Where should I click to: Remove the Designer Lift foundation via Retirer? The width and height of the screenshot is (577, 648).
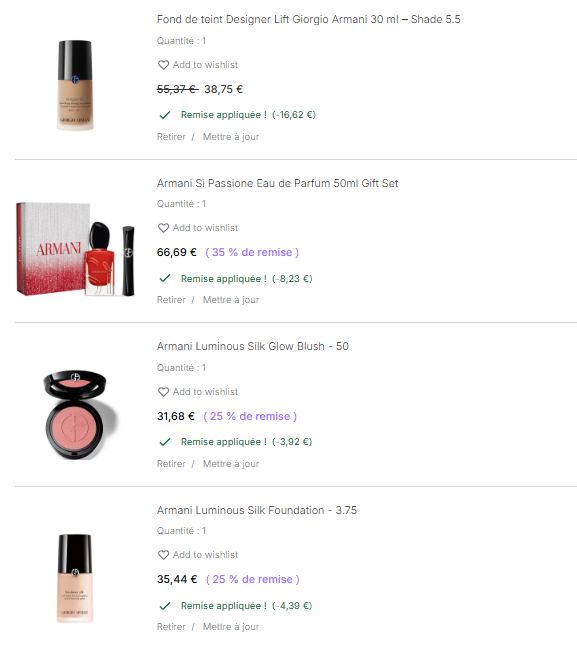171,137
